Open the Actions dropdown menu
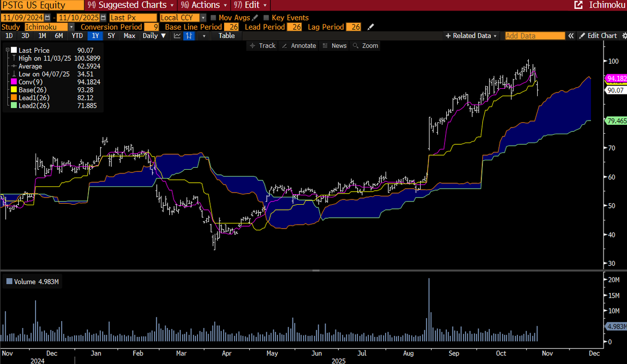 205,5
